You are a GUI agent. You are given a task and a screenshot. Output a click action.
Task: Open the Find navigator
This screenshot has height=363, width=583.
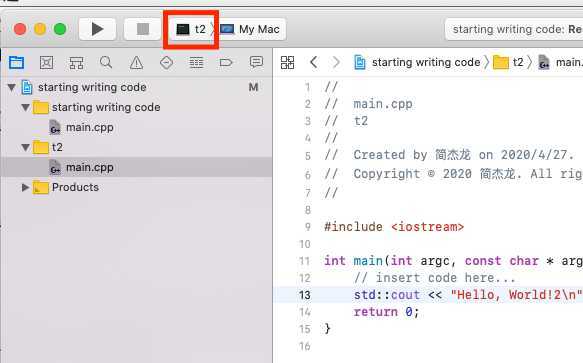coord(106,62)
